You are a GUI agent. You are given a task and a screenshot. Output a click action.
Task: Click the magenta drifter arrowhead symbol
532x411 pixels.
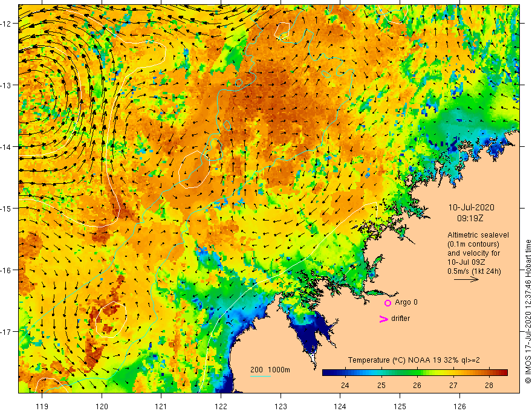[x=384, y=319]
